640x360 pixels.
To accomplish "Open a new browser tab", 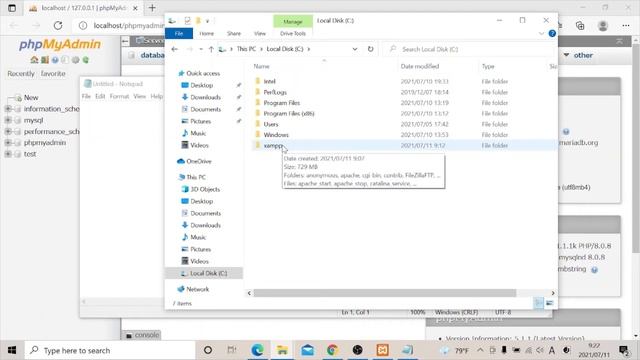I will (x=152, y=8).
